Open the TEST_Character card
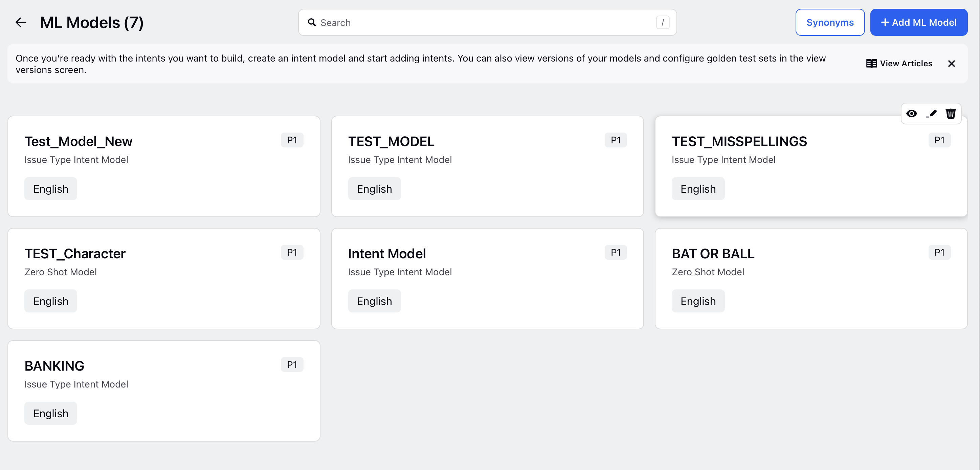The image size is (980, 470). click(163, 278)
